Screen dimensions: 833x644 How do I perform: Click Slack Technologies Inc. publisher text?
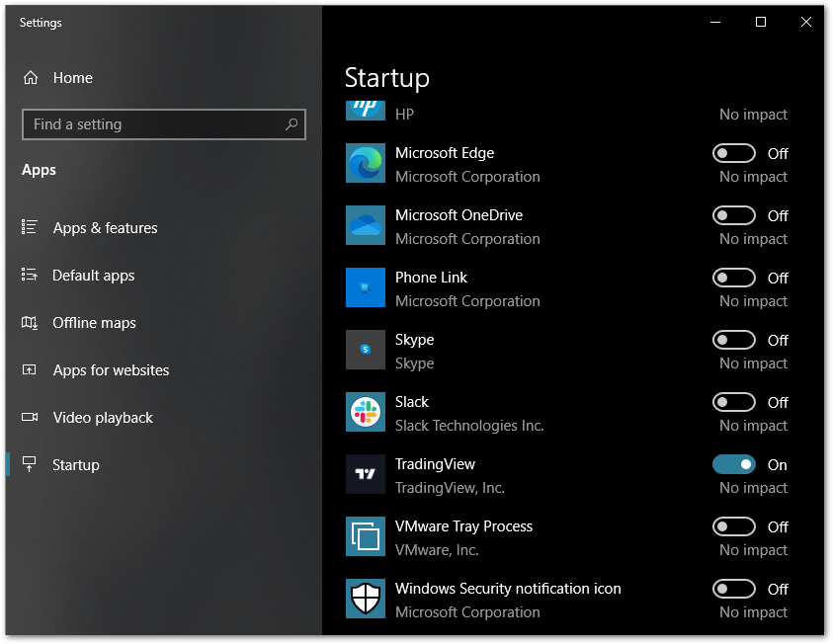click(469, 426)
